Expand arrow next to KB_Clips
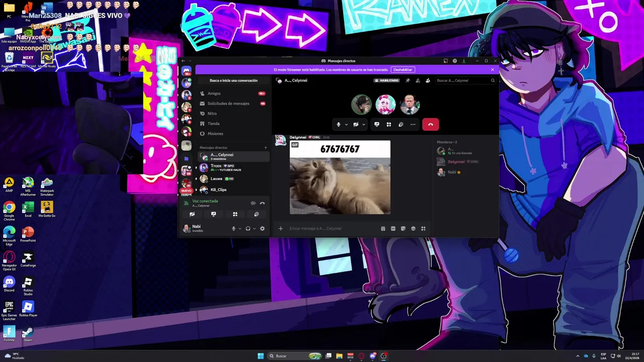The width and height of the screenshot is (644, 362). click(x=196, y=190)
